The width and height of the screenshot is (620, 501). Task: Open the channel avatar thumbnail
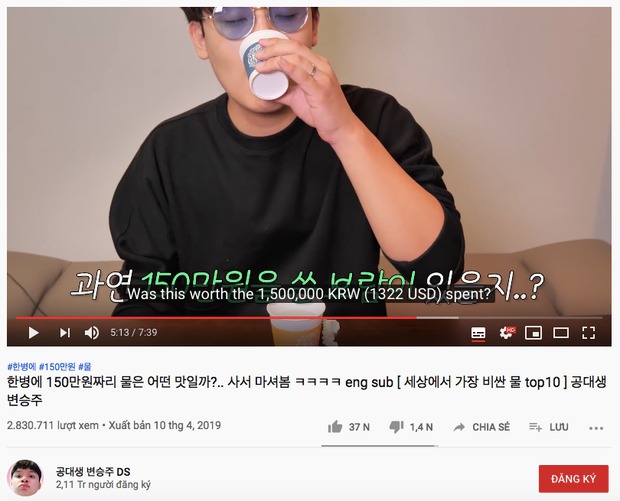25,478
